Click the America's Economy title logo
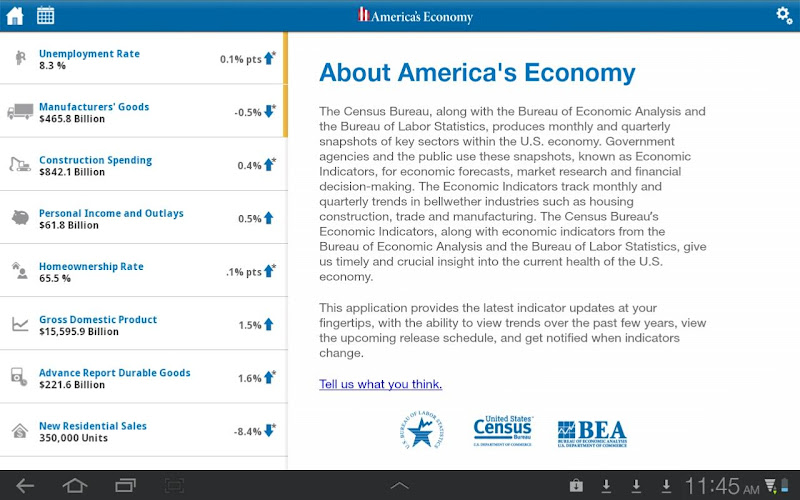 [x=415, y=16]
